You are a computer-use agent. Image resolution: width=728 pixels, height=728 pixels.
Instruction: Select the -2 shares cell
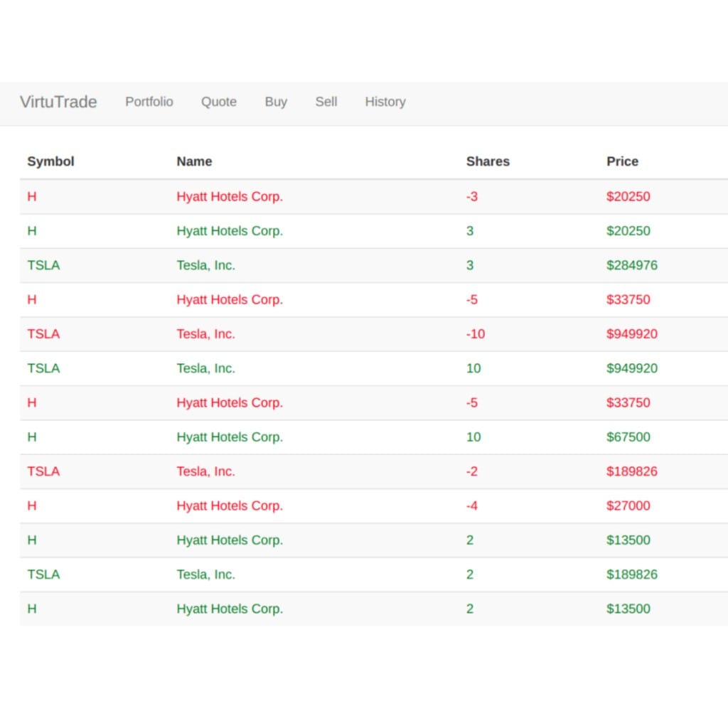pyautogui.click(x=472, y=471)
